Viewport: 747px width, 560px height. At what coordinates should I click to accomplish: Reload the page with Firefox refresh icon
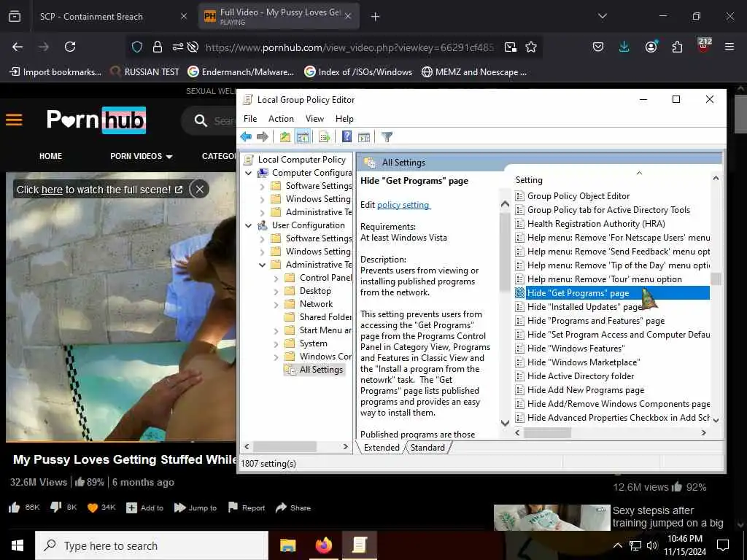70,47
